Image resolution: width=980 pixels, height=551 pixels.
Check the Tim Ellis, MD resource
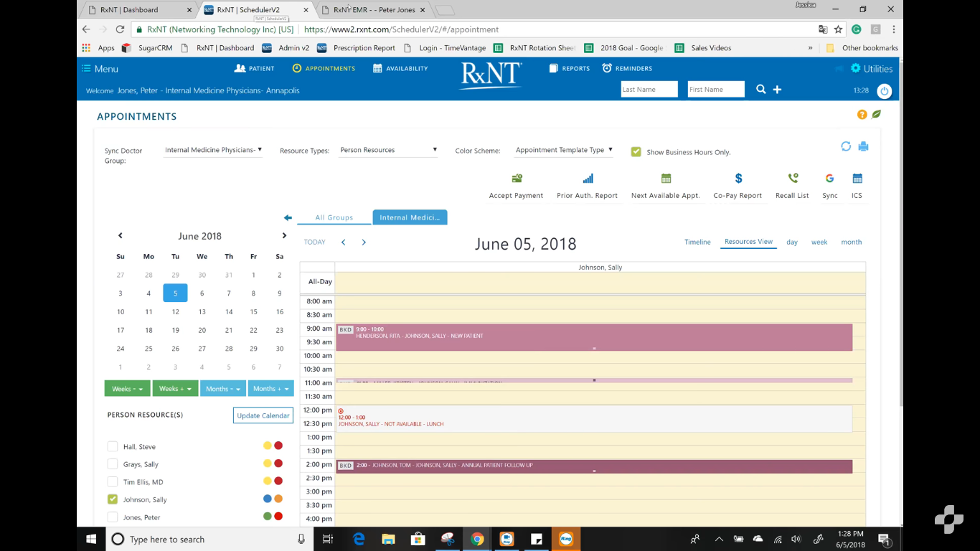(113, 482)
